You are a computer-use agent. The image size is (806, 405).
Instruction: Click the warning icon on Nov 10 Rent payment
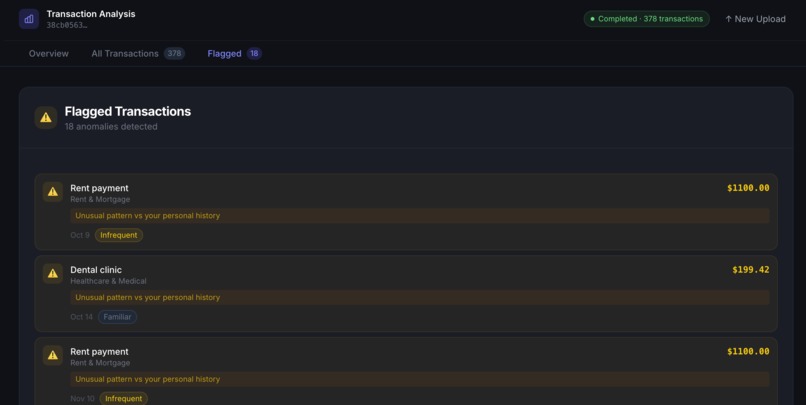point(52,355)
